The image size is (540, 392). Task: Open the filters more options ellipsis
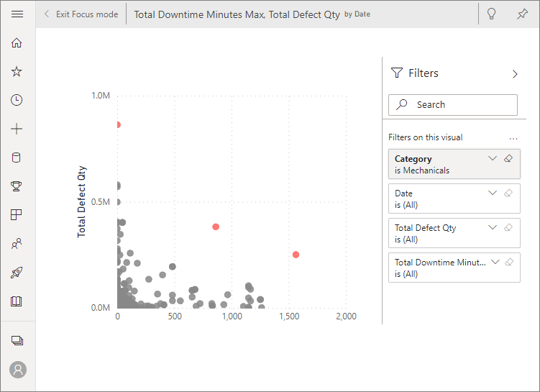click(513, 137)
